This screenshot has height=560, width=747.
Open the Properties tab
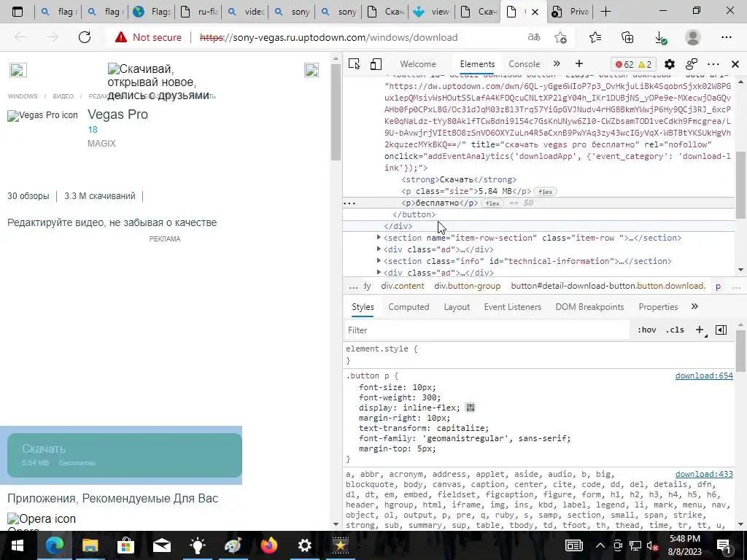point(658,307)
